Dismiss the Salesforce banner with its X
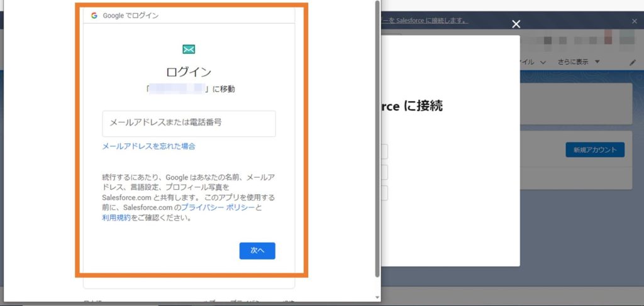This screenshot has height=306, width=644. point(635,21)
